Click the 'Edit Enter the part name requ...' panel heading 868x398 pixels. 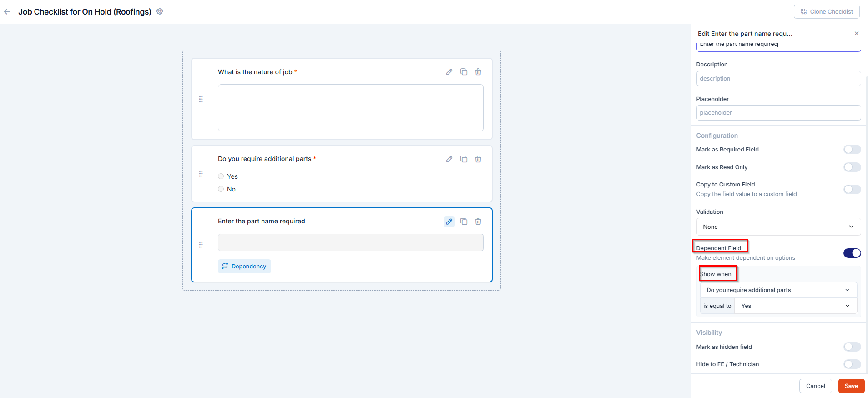(x=745, y=34)
